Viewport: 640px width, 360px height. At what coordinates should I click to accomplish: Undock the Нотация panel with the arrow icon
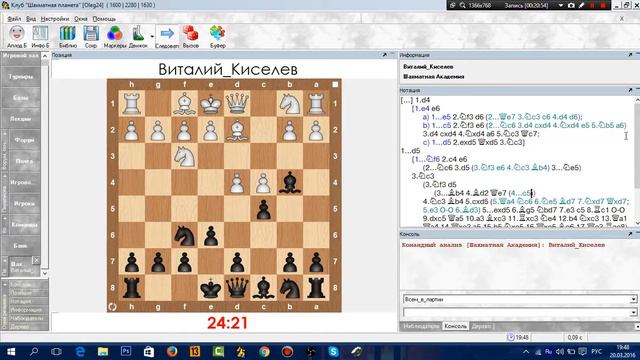(630, 90)
